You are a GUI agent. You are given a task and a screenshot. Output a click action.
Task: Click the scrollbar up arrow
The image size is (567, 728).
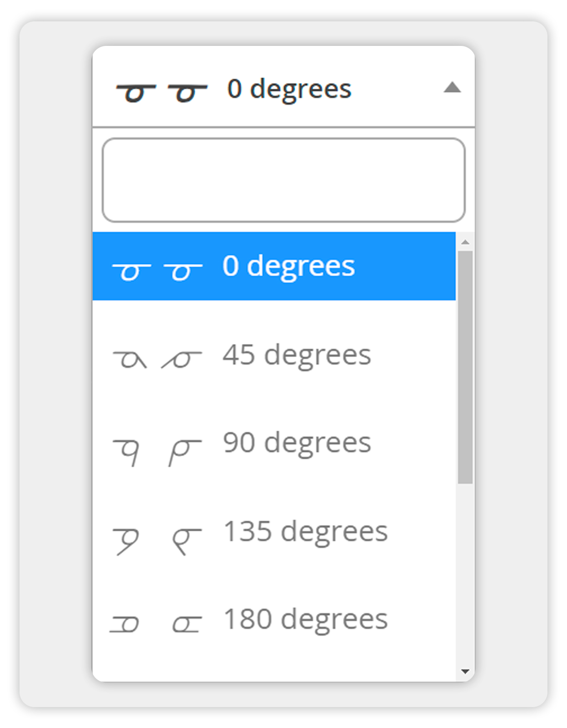[x=465, y=242]
